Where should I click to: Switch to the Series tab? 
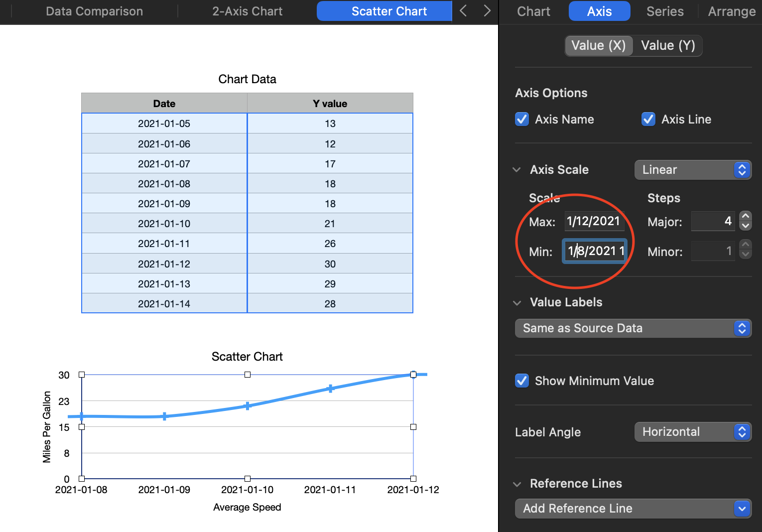click(664, 11)
